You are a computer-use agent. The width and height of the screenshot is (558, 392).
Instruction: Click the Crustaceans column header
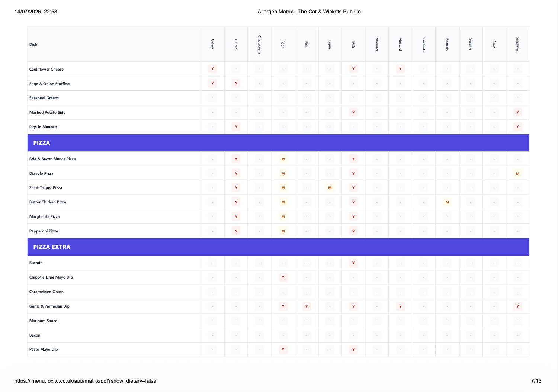(259, 44)
